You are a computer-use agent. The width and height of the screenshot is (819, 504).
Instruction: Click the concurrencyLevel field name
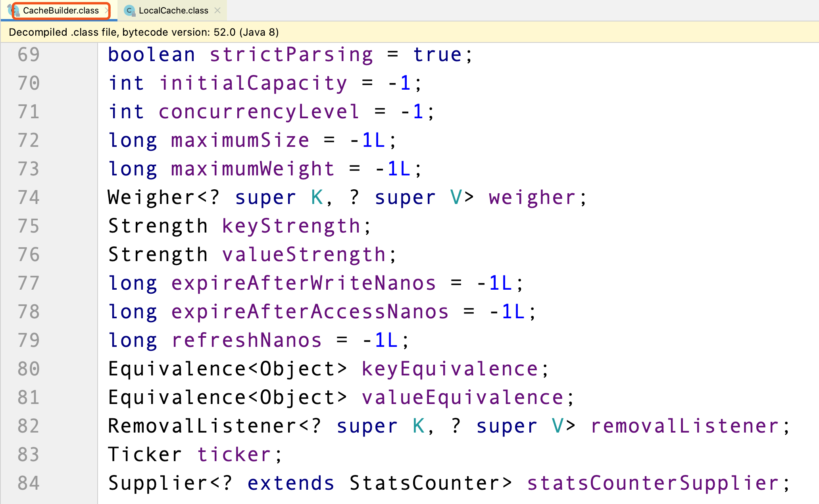[259, 112]
